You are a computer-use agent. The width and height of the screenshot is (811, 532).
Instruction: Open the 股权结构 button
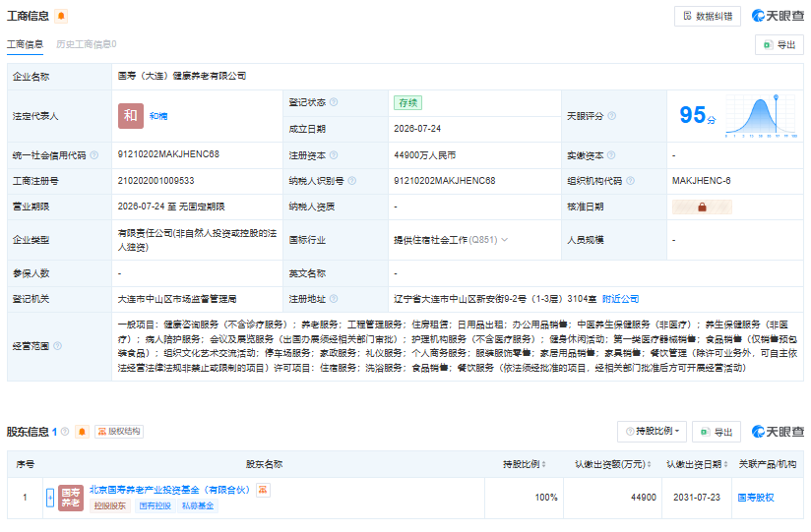point(119,431)
